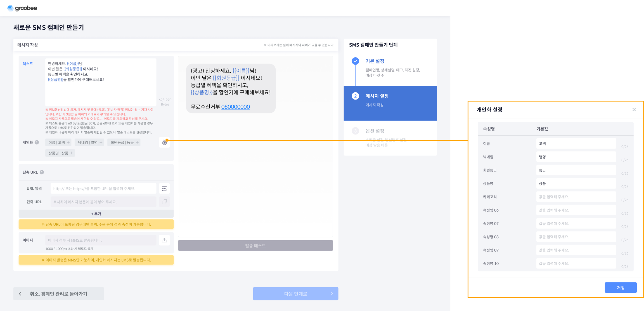Insert the 이름 | 고객 personalization tag
This screenshot has width=644, height=311.
pos(58,142)
